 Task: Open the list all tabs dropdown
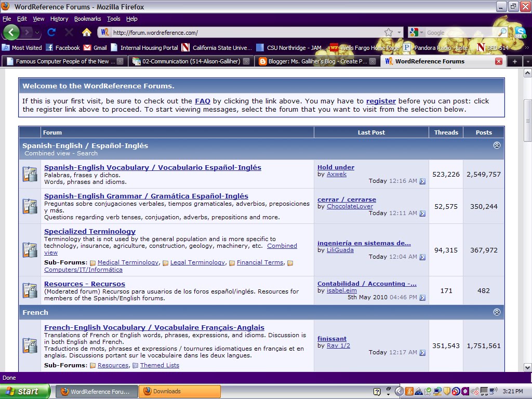528,61
